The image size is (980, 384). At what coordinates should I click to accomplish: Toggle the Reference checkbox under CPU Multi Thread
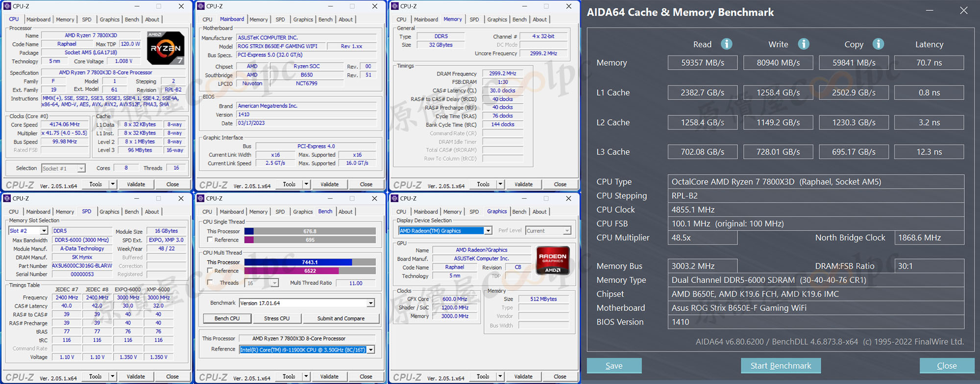[x=210, y=271]
